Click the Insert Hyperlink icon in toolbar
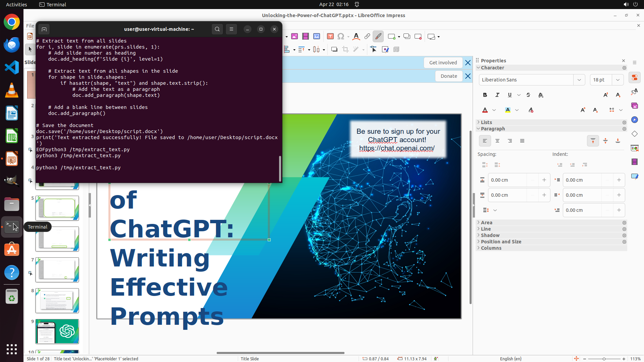The width and height of the screenshot is (644, 362). click(367, 37)
